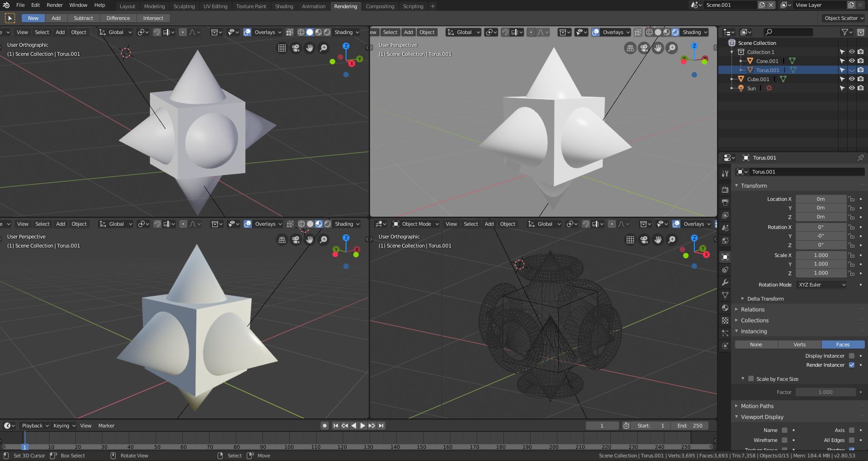The image size is (868, 461).
Task: Open the World properties tab icon
Action: tap(725, 241)
